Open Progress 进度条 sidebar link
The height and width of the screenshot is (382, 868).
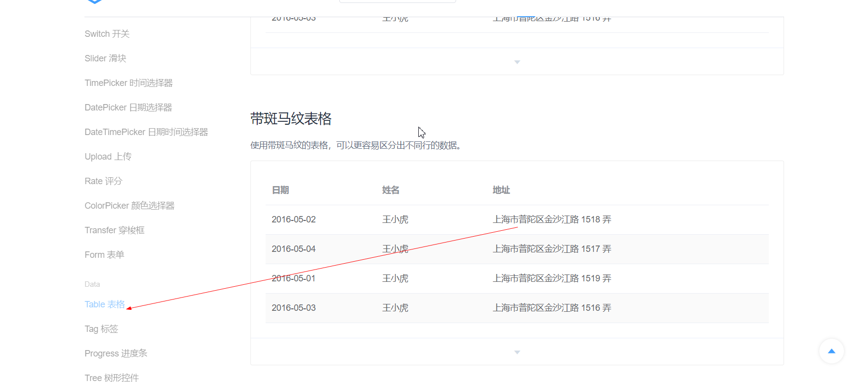(116, 354)
